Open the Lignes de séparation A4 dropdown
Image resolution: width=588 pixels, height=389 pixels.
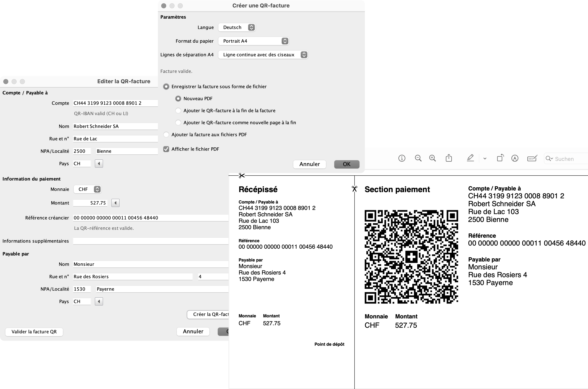coord(263,55)
